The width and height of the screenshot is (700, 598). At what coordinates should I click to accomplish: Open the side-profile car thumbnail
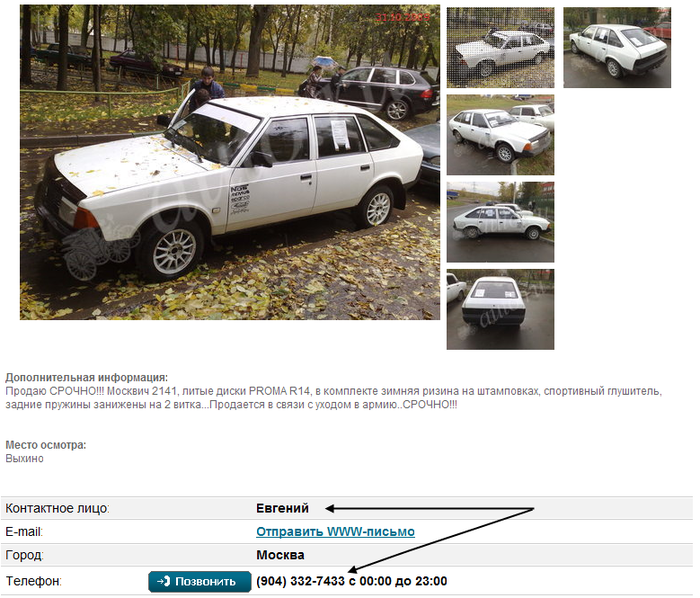(x=500, y=222)
